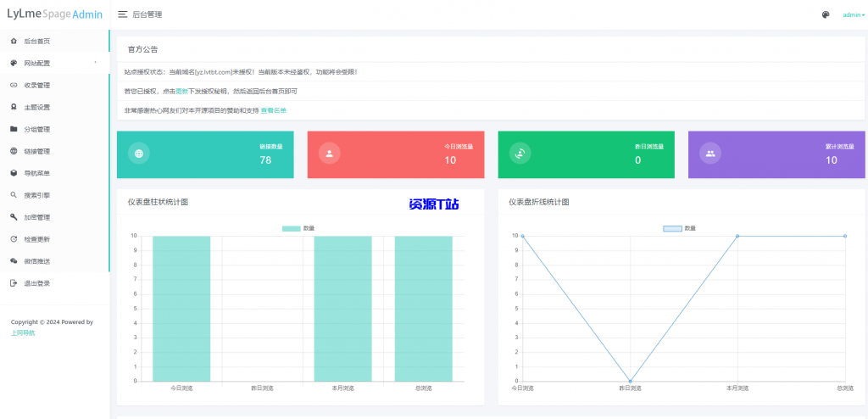Click the 查看名单 link
The width and height of the screenshot is (868, 419).
[x=274, y=110]
